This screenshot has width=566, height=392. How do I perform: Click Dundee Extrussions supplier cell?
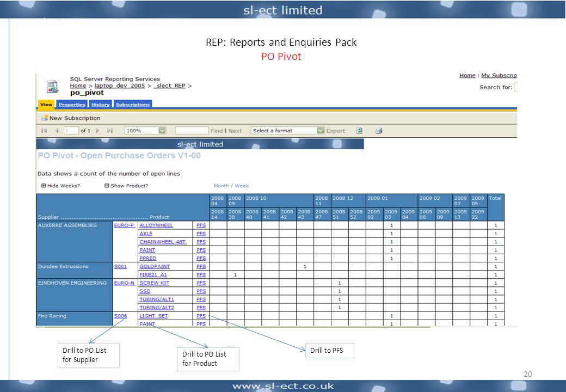click(x=75, y=271)
